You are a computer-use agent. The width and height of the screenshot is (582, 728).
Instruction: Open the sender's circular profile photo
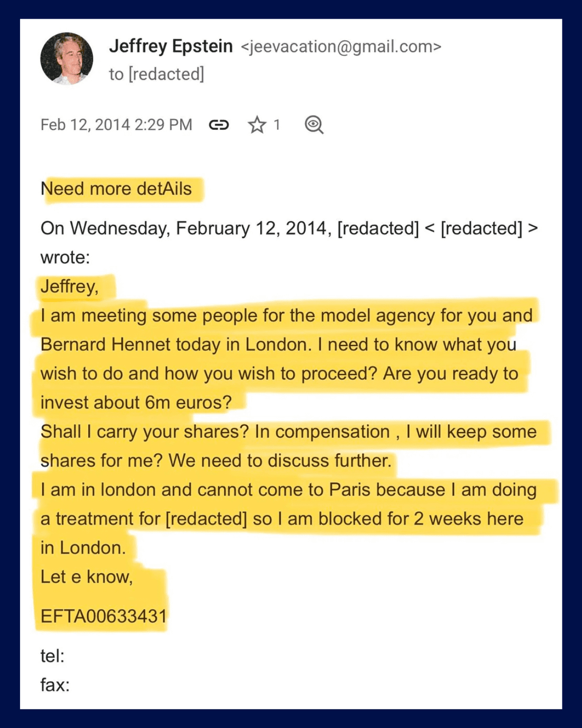(67, 59)
